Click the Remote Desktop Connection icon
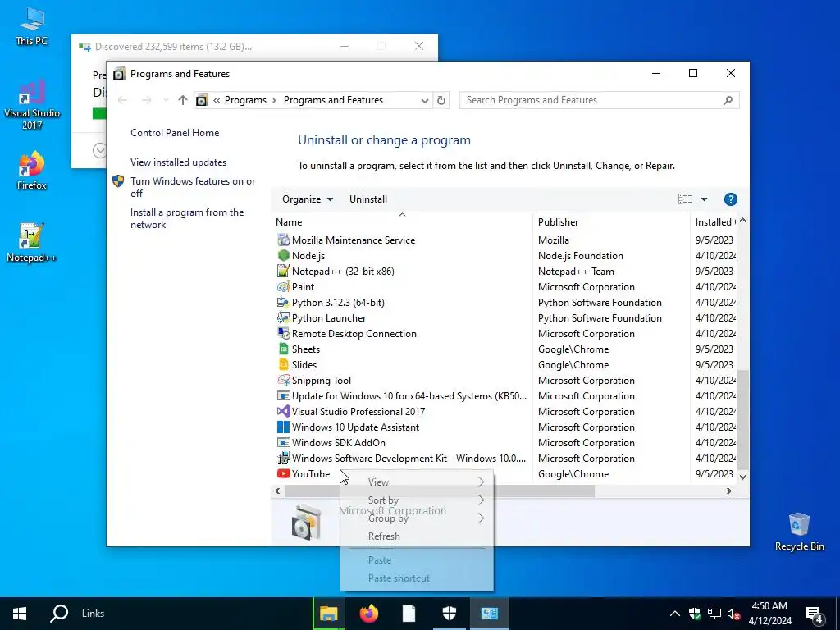 283,333
